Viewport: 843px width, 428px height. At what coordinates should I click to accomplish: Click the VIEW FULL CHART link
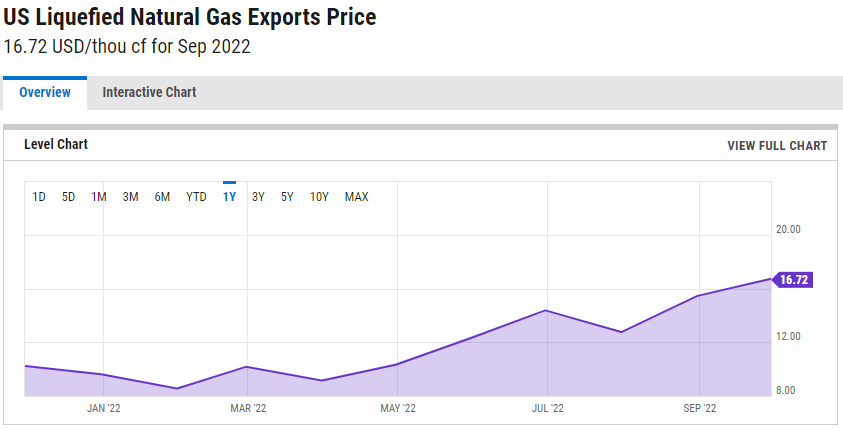click(x=777, y=146)
